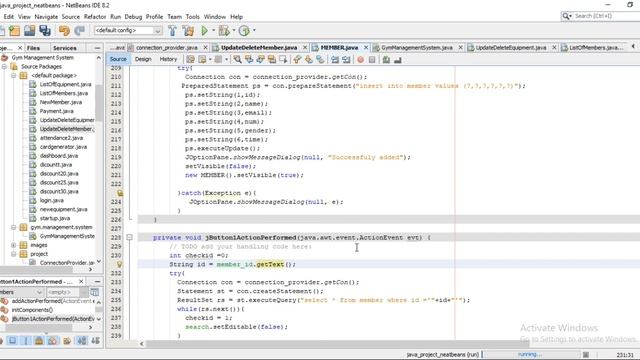Open the Tools menu
The width and height of the screenshot is (640, 360).
pos(193,17)
